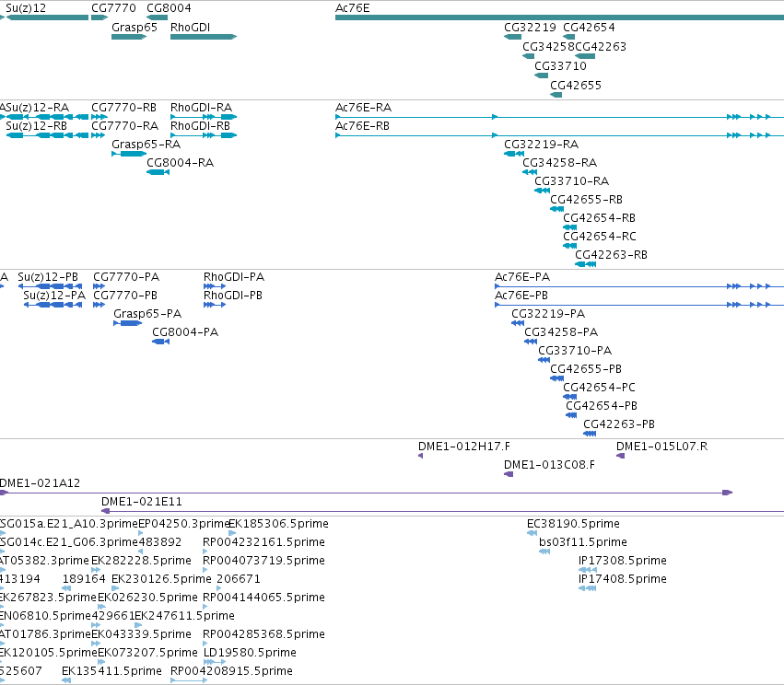
Task: Click the Ac76E-PA protein label
Action: pos(522,277)
